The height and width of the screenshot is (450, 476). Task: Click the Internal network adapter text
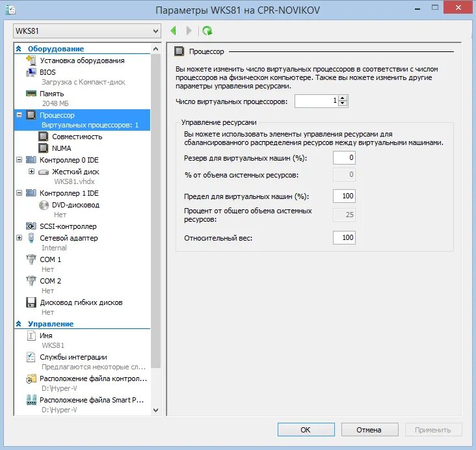[54, 248]
